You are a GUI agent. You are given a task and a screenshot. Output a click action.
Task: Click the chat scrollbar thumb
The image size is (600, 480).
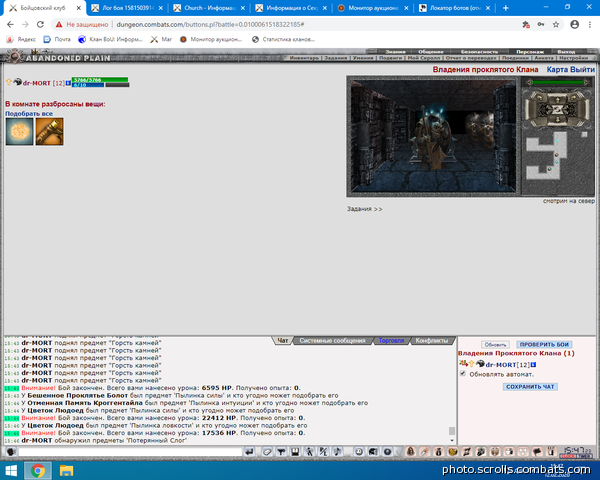[452, 431]
